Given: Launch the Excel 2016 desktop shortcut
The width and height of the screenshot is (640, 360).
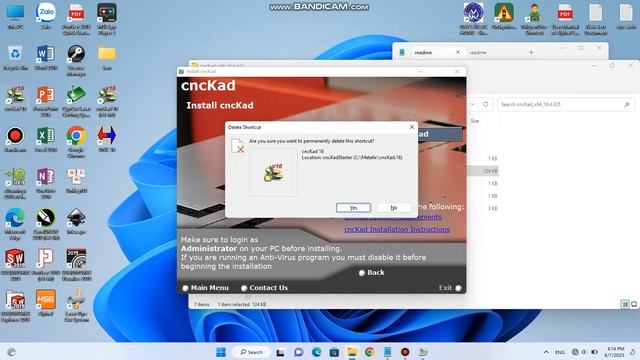Looking at the screenshot, I should tap(46, 139).
